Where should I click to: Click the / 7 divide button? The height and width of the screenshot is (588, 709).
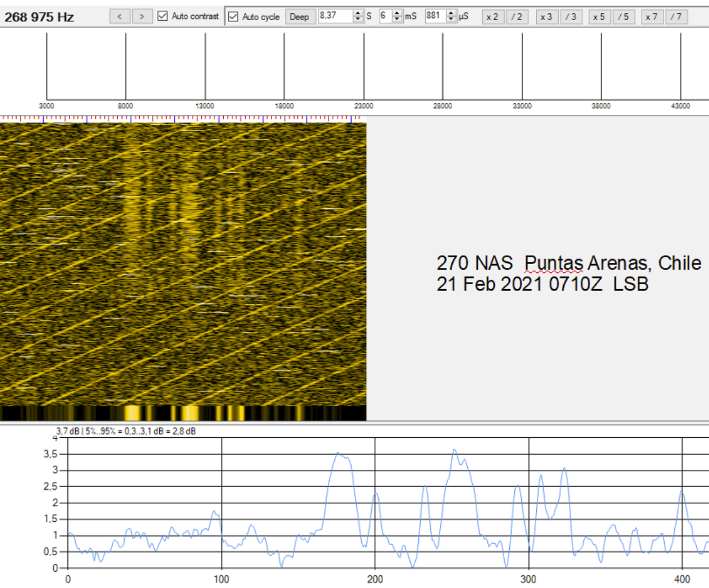pos(676,17)
